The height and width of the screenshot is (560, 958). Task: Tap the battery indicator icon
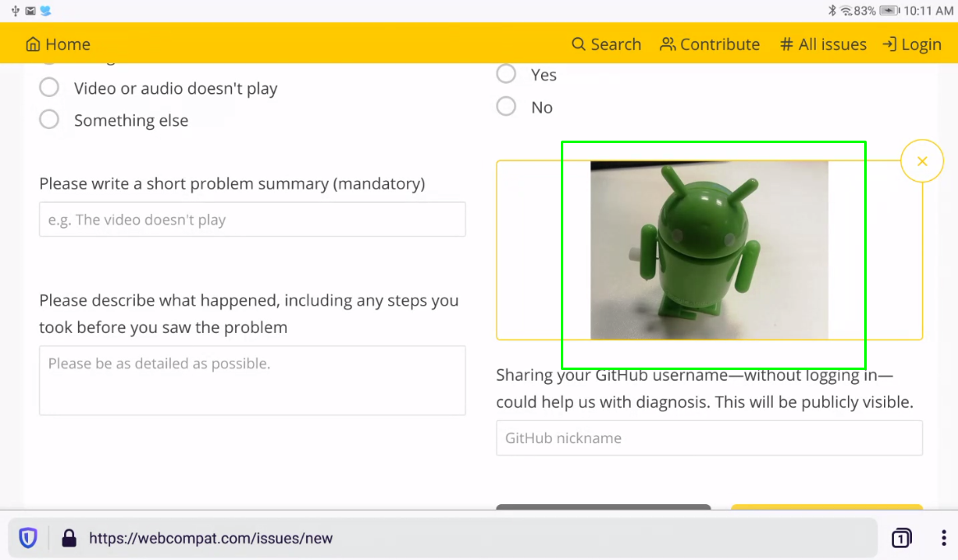point(890,11)
